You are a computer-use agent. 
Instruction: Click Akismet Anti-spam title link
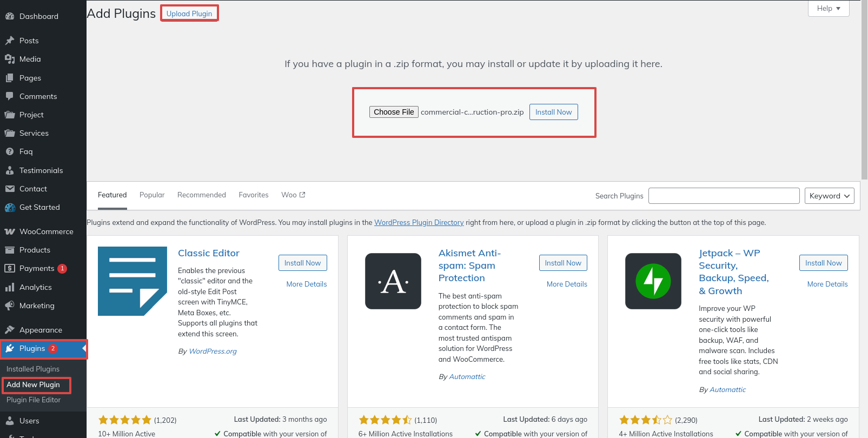pos(469,266)
